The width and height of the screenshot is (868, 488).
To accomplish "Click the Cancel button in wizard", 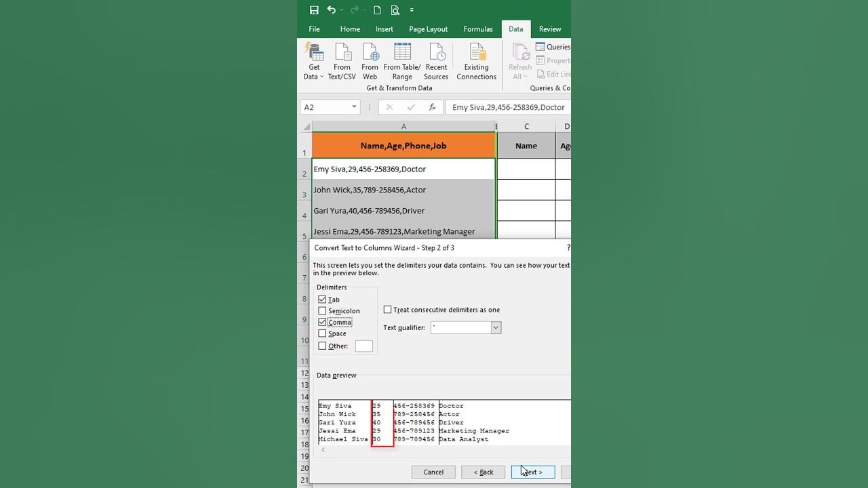I will pos(433,472).
